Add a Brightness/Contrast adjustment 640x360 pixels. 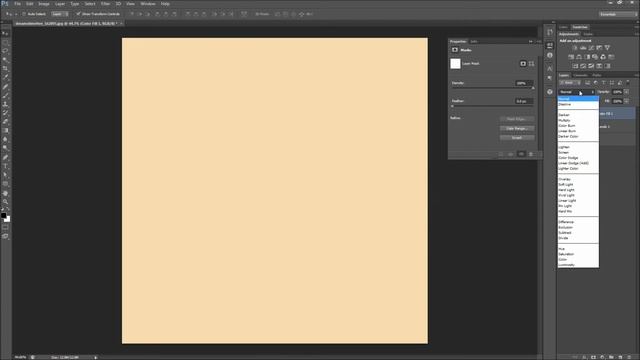point(575,48)
